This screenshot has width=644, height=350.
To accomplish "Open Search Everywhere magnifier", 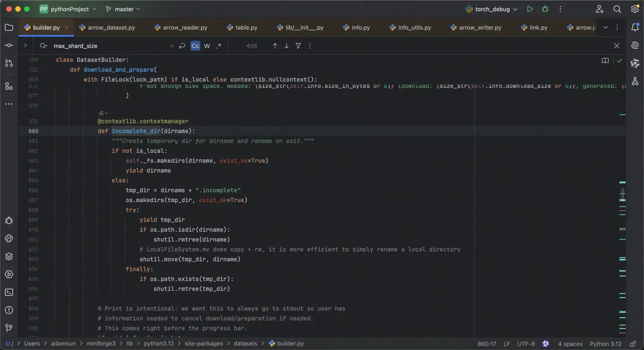I will tap(617, 9).
